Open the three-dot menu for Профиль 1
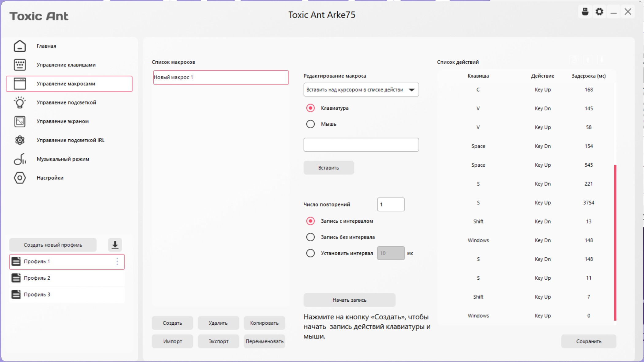 117,262
